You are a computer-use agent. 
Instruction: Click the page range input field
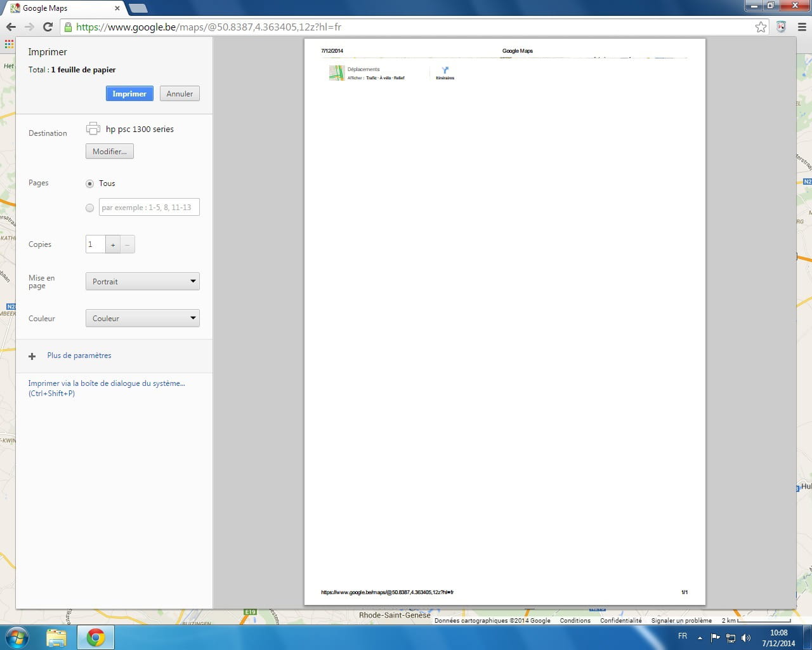click(x=149, y=208)
